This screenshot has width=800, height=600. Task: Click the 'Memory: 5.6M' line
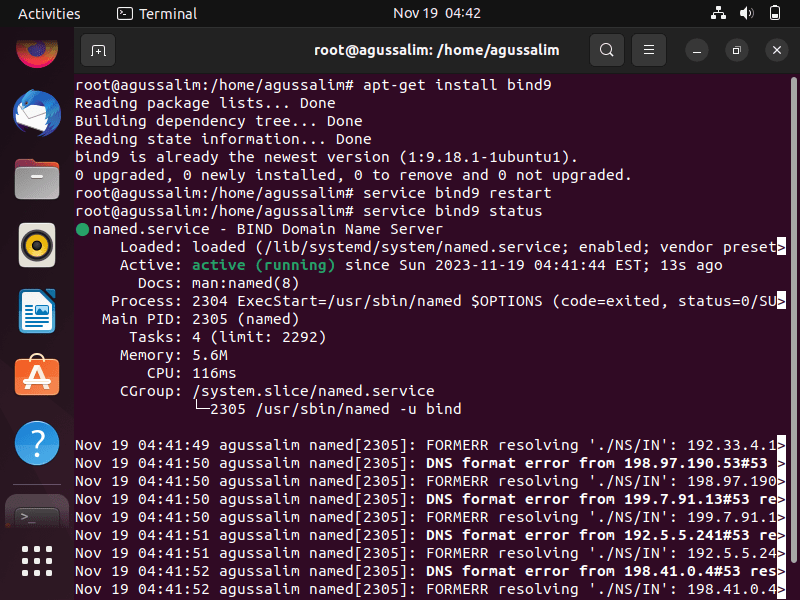click(173, 355)
